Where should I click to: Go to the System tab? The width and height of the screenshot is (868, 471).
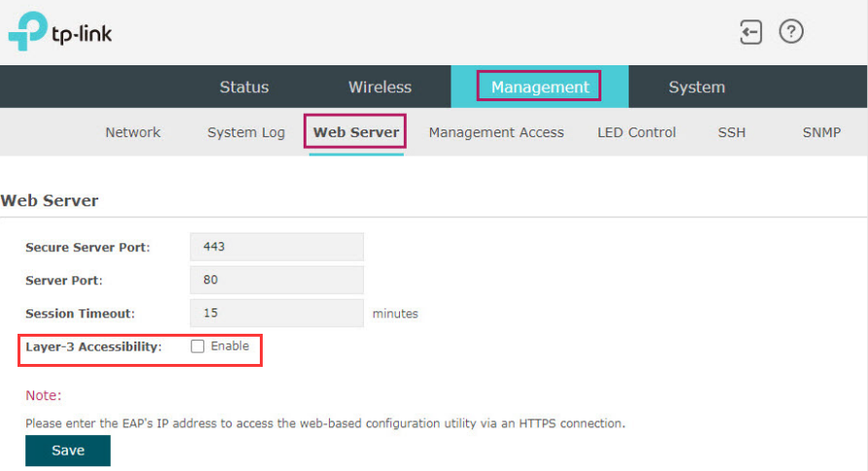tap(697, 87)
